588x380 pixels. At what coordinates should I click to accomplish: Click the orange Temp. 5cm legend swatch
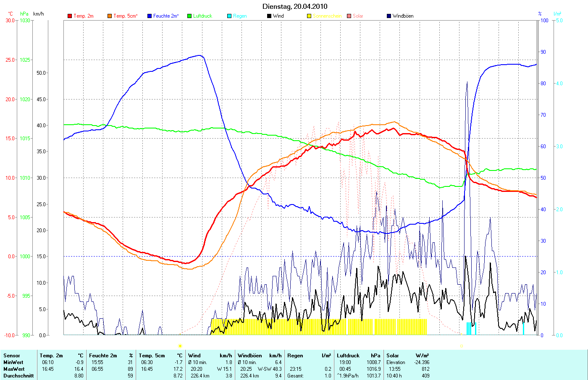point(110,16)
